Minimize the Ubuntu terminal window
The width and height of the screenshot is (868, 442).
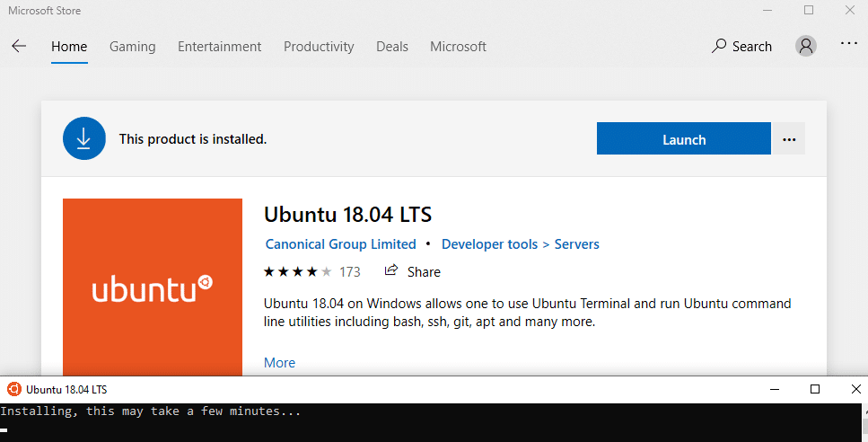tap(775, 389)
